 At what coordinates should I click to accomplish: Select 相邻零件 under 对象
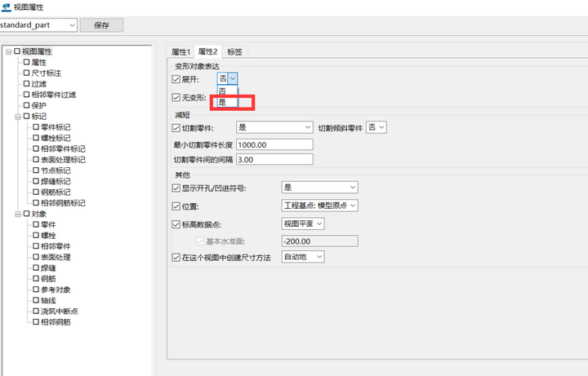(x=56, y=247)
